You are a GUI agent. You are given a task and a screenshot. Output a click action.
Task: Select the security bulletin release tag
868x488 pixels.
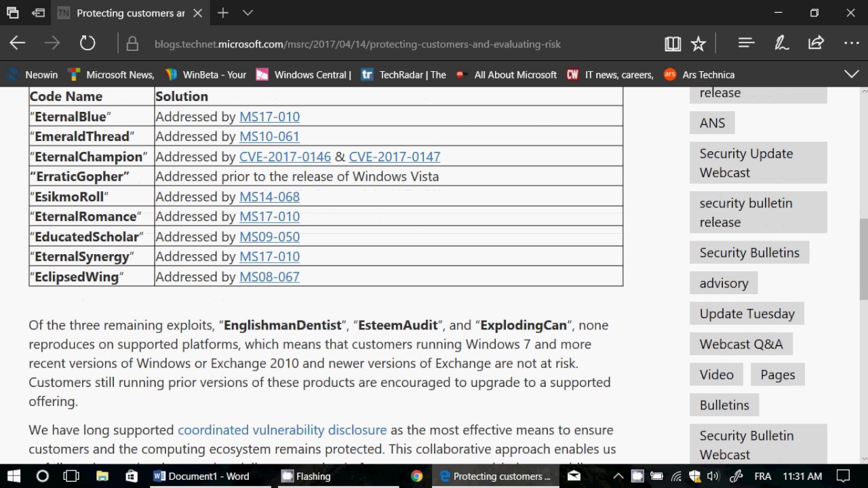(758, 212)
